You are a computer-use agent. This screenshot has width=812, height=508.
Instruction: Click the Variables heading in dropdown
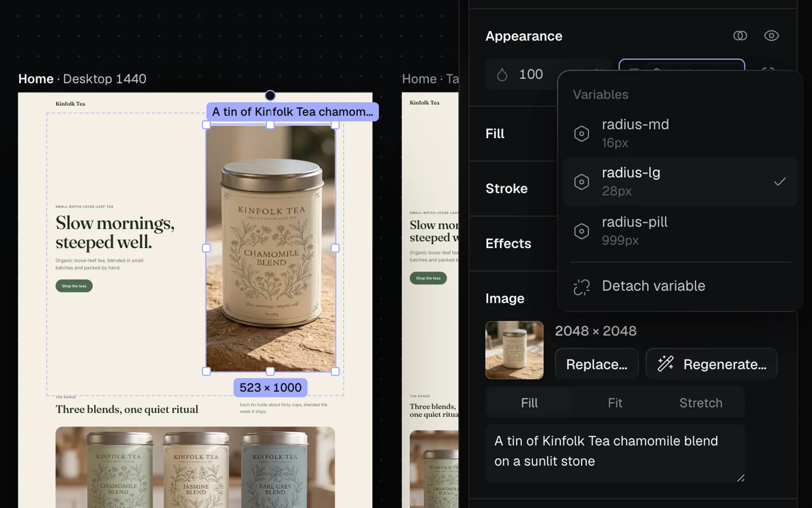[x=600, y=94]
